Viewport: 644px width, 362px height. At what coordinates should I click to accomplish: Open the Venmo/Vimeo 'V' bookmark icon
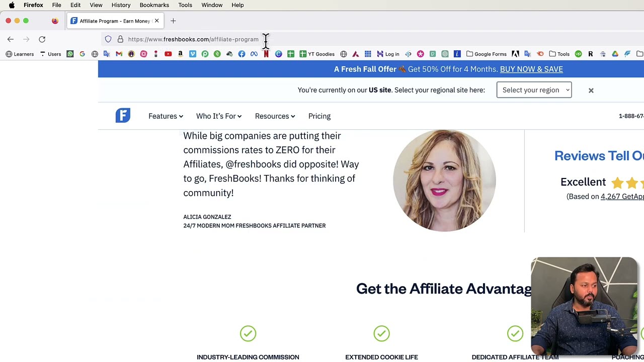coord(193,54)
